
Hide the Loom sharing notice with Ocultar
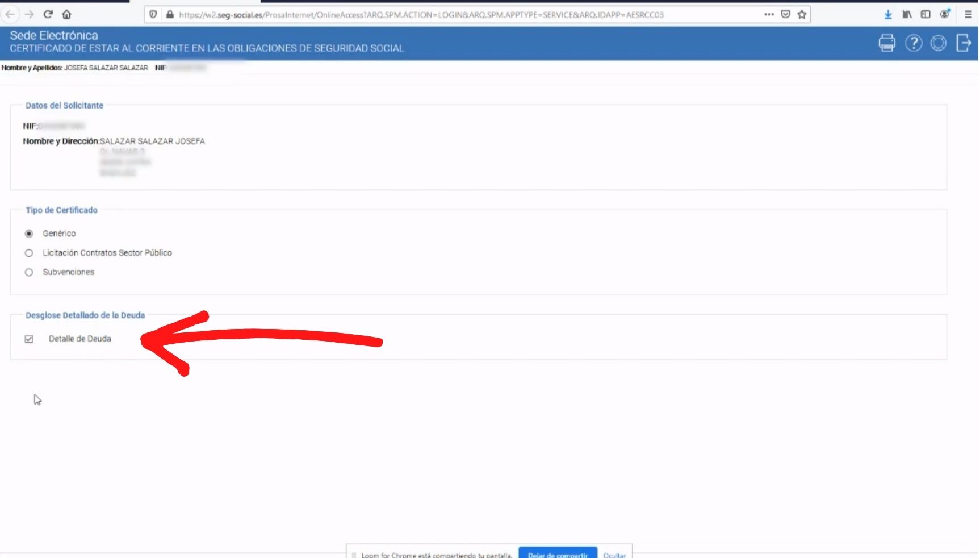pyautogui.click(x=614, y=555)
